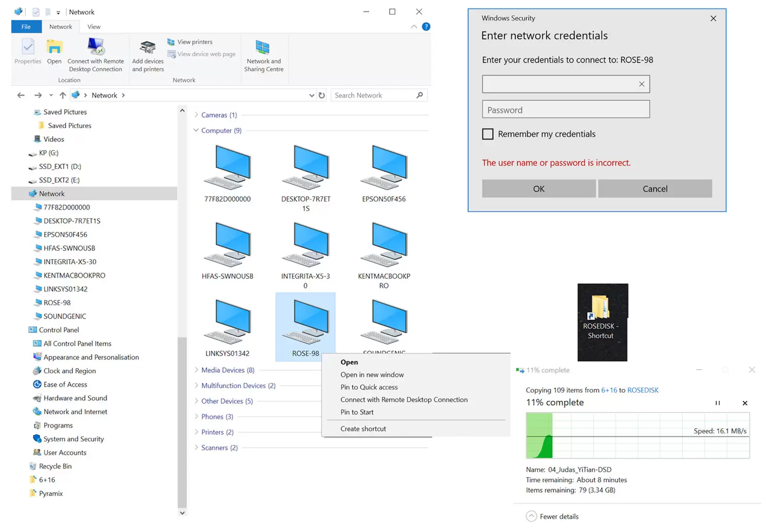
Task: Click Connect with Remote Desktop Connection icon
Action: (x=96, y=48)
